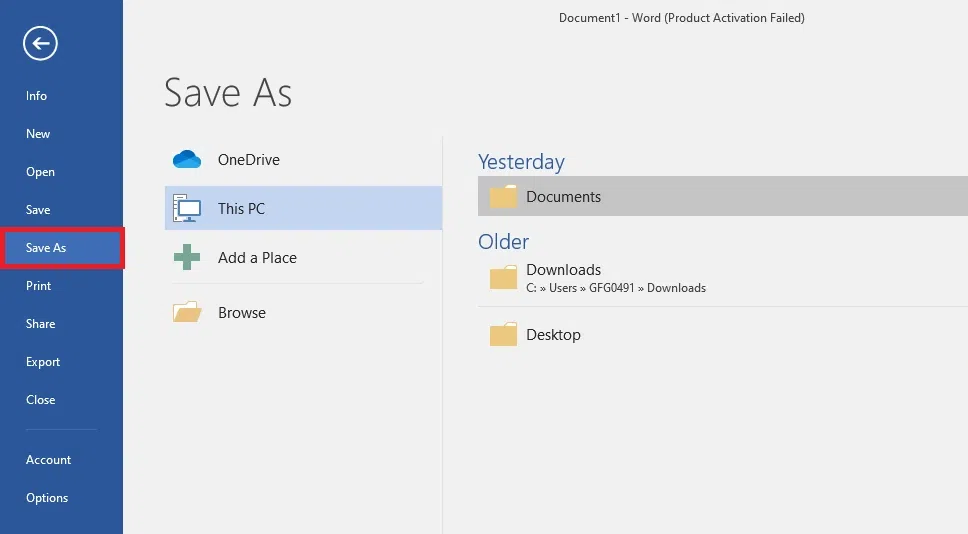Click Close in the sidebar

tap(40, 399)
